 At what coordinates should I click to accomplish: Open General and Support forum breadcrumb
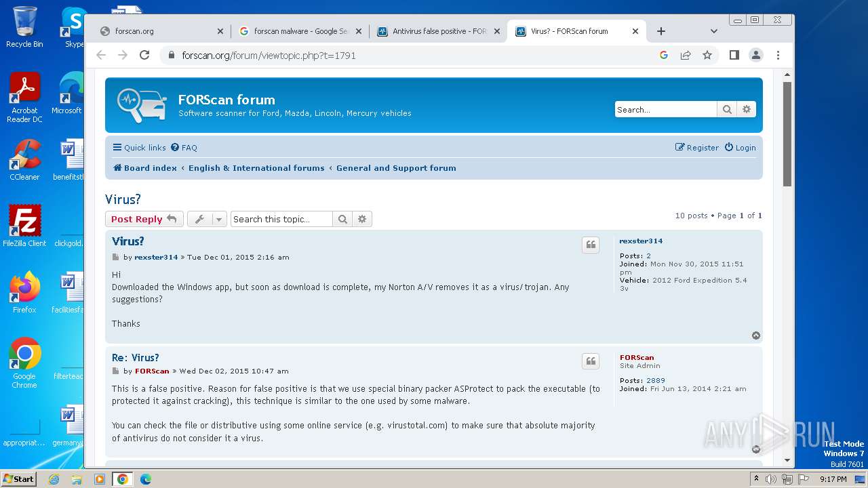396,168
